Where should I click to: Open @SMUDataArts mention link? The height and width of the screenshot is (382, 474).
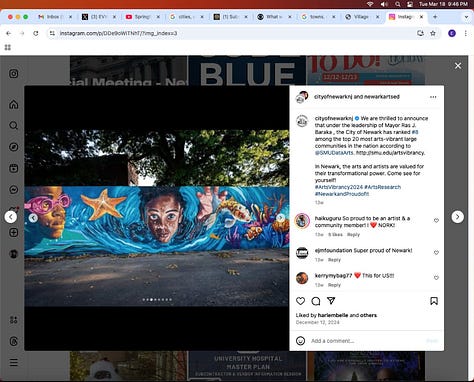point(334,153)
